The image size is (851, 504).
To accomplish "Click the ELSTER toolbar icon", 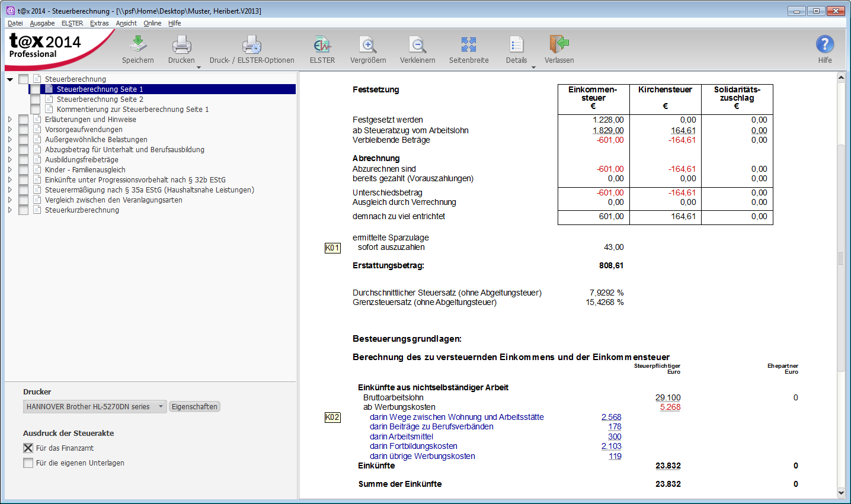I will pos(322,44).
